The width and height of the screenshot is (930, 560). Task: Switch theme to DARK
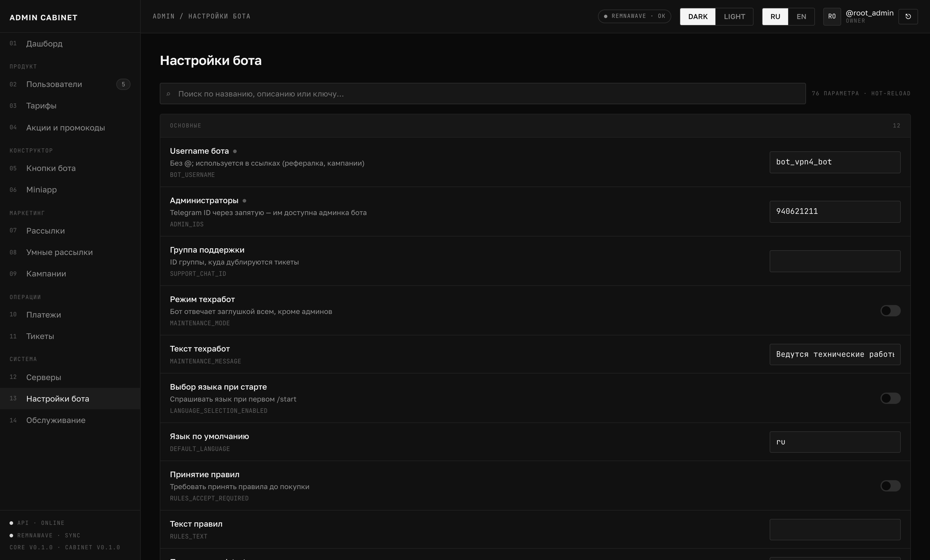point(697,17)
